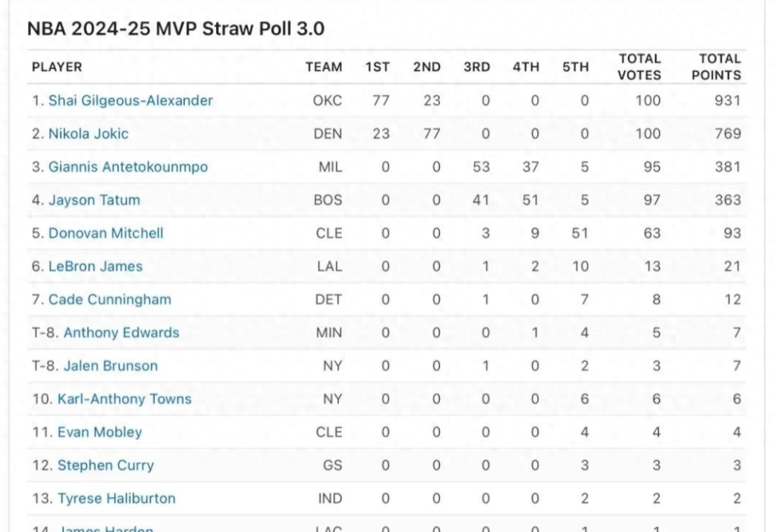Viewport: 774px width, 532px height.
Task: Open the Evan Mobley player link
Action: point(100,432)
